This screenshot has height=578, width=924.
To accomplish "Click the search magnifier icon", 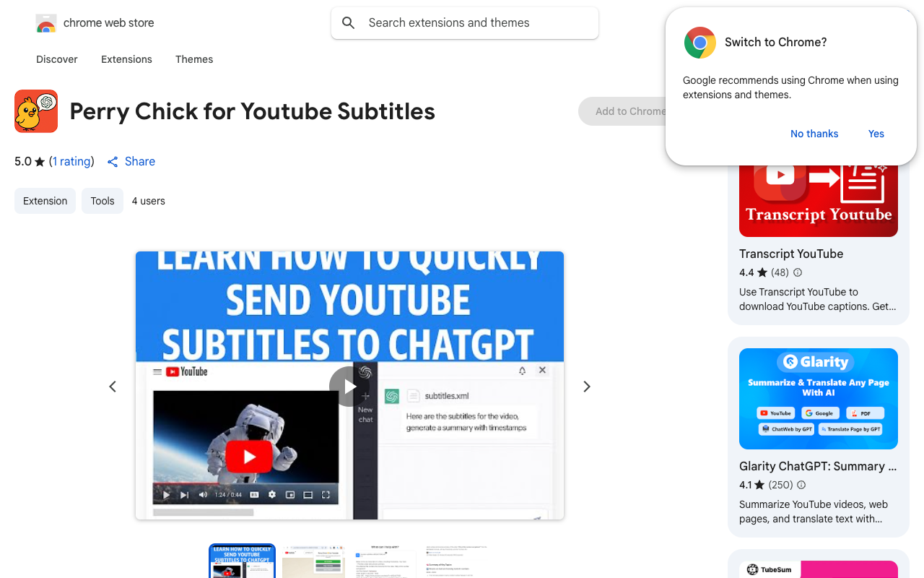I will [x=349, y=23].
